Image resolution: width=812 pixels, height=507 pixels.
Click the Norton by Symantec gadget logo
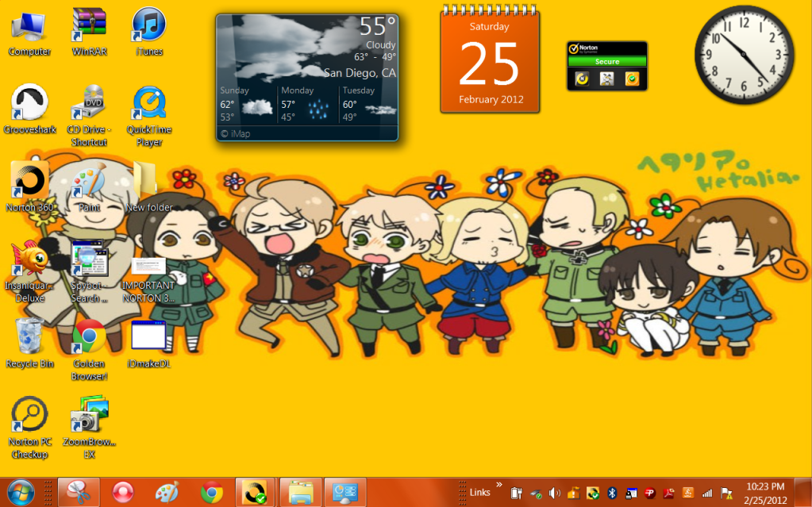coord(583,48)
